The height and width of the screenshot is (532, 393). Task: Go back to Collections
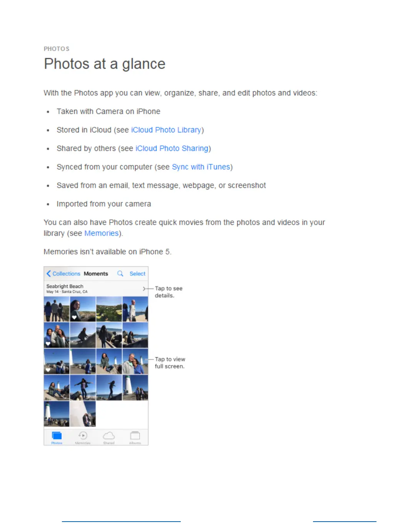point(63,274)
